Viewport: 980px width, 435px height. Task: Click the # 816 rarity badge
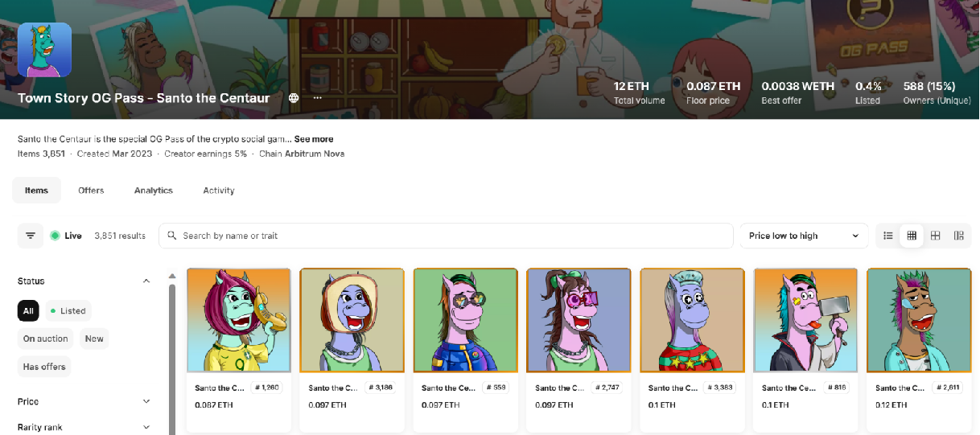836,388
